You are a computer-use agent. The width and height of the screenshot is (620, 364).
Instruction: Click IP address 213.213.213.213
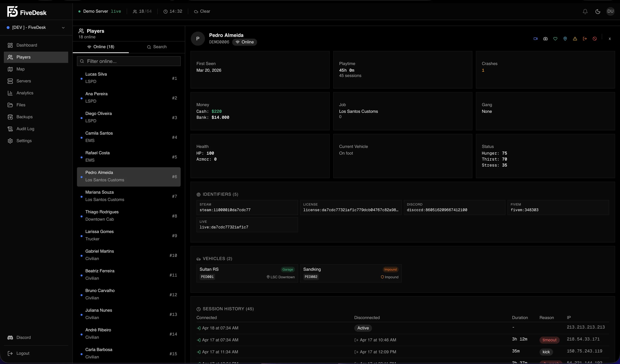point(586,327)
